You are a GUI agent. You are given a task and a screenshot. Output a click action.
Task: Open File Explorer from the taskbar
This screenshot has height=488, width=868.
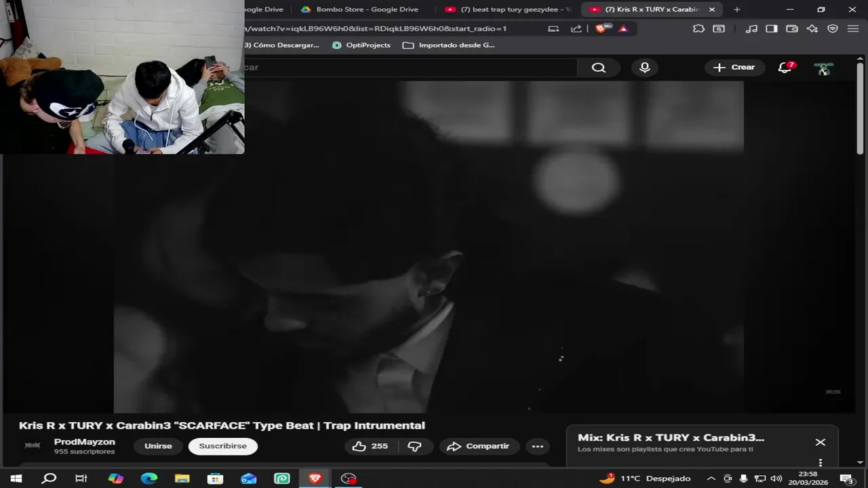pyautogui.click(x=182, y=479)
